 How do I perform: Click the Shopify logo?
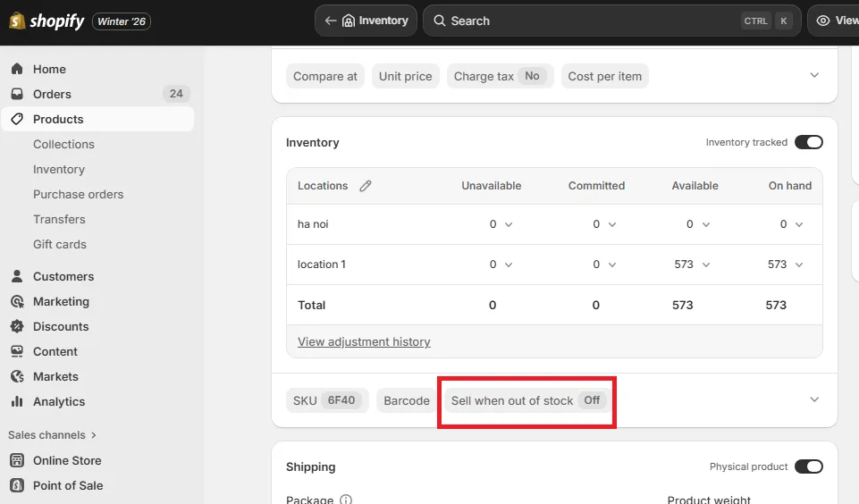click(46, 21)
